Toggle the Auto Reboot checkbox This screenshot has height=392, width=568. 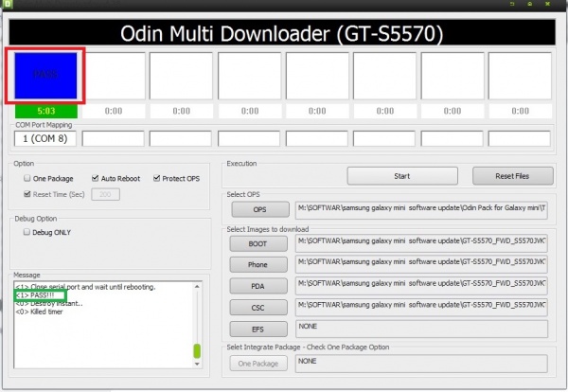pyautogui.click(x=96, y=178)
